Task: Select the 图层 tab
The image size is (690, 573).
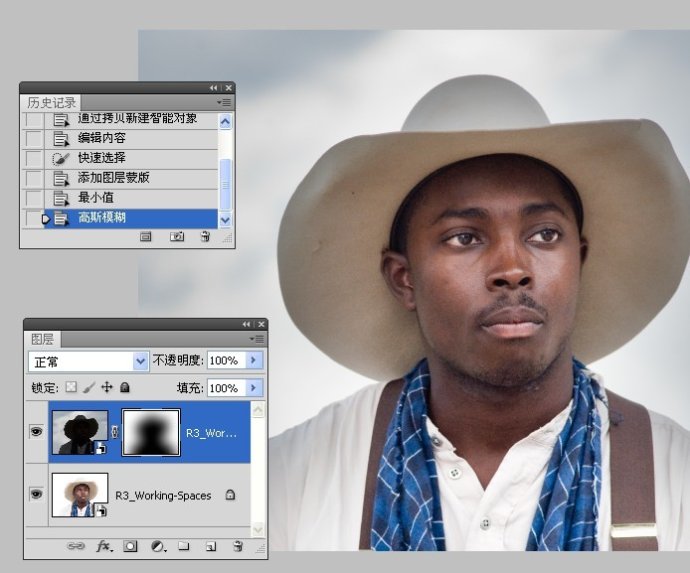Action: [42, 339]
